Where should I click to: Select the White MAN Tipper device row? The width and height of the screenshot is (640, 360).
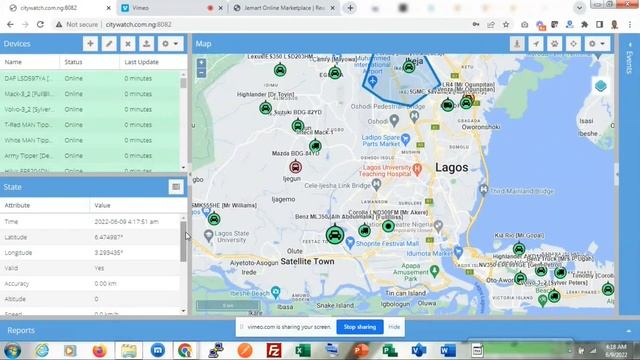coord(89,140)
